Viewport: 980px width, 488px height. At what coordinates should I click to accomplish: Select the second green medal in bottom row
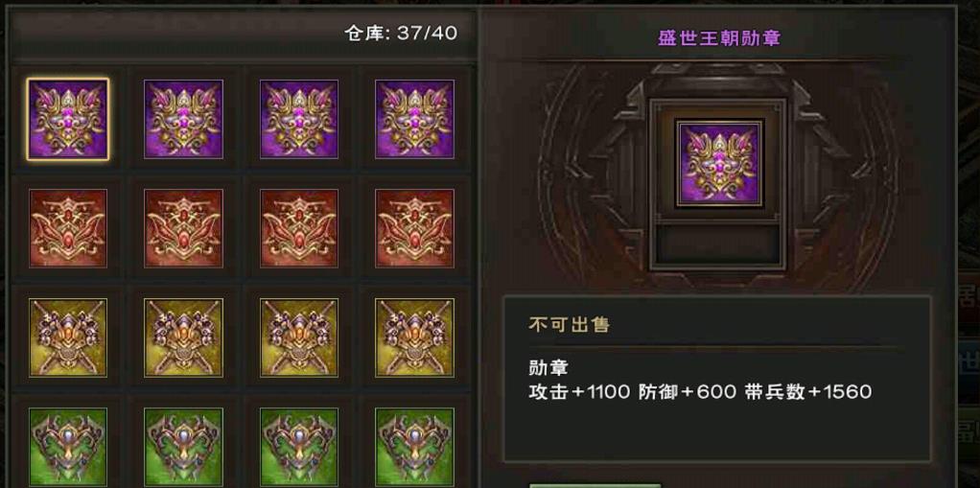(183, 448)
